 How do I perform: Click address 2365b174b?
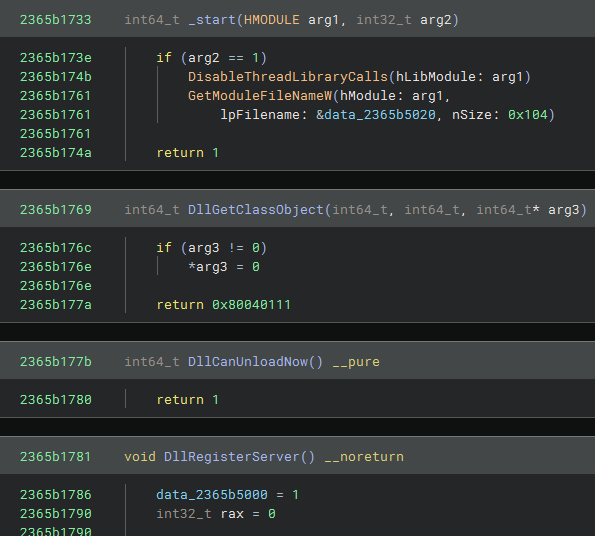pos(55,77)
